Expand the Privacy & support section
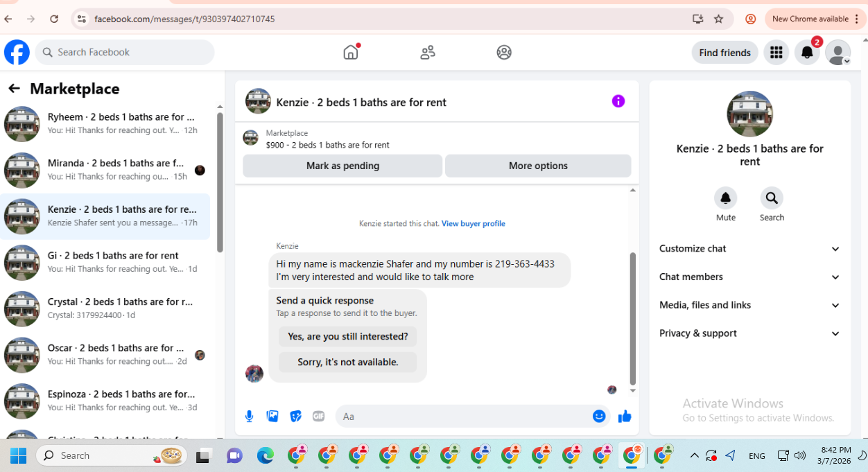The image size is (868, 472). tap(749, 333)
